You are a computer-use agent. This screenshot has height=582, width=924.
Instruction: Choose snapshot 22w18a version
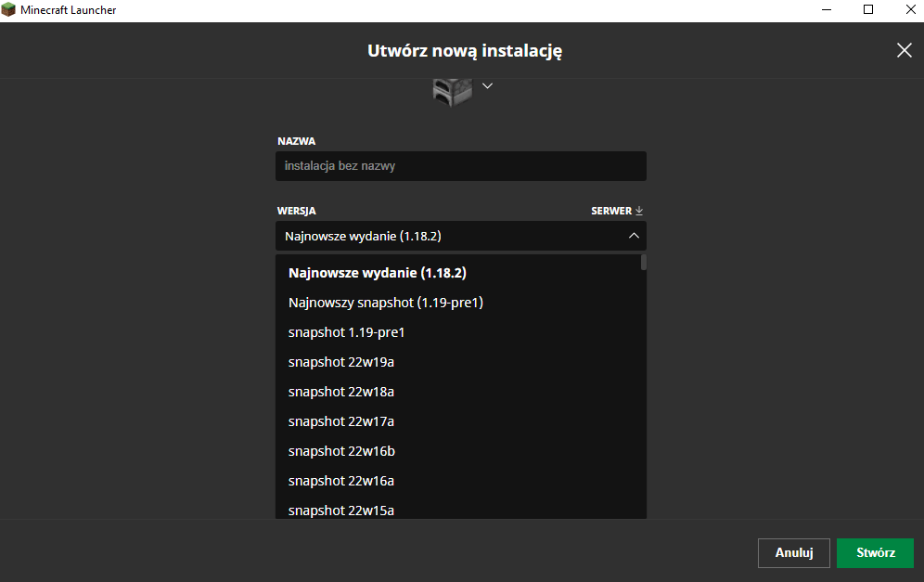pyautogui.click(x=459, y=392)
